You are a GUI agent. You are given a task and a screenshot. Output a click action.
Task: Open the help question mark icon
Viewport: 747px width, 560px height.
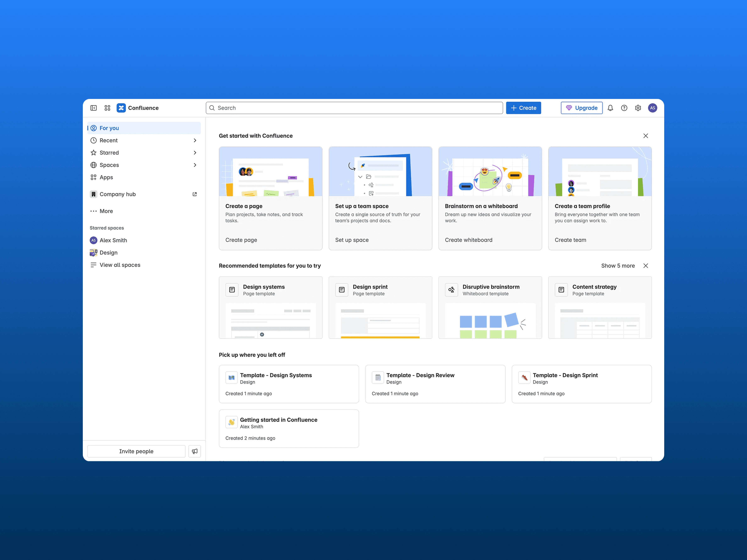pyautogui.click(x=624, y=108)
